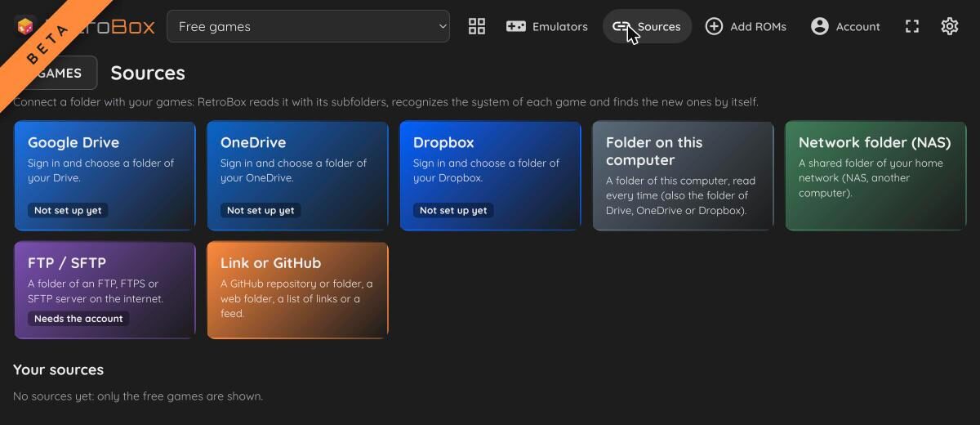Select Network folder (NAS) card
The height and width of the screenshot is (425, 980).
[x=875, y=176]
